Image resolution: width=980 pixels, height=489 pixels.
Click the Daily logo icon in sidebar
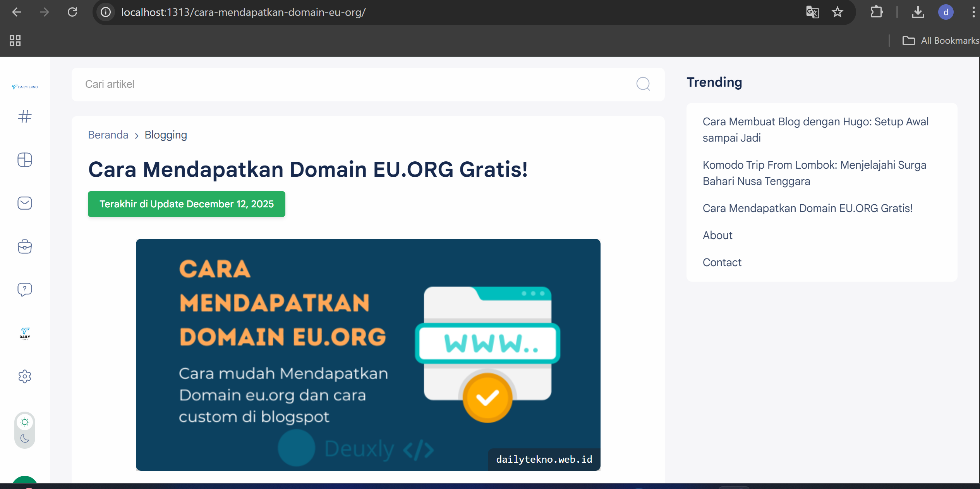(25, 333)
